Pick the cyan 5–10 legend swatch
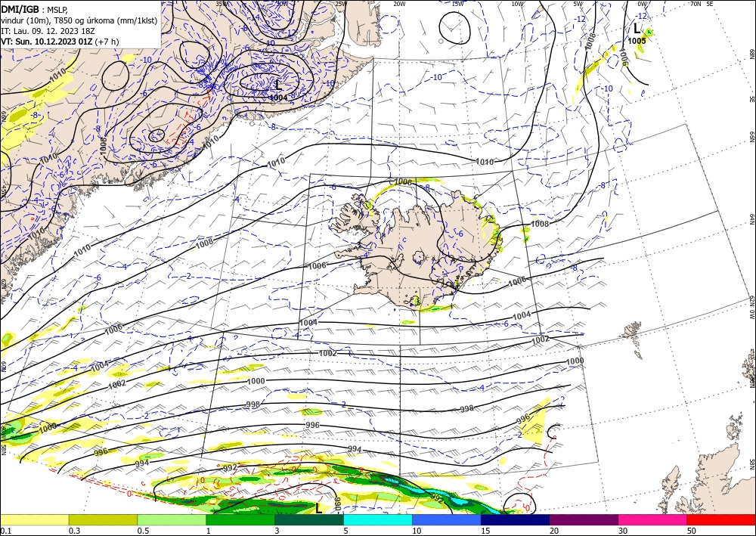 tap(377, 519)
